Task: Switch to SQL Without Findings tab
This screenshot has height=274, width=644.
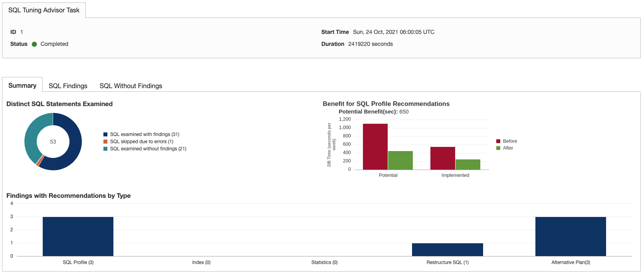Action: coord(131,86)
